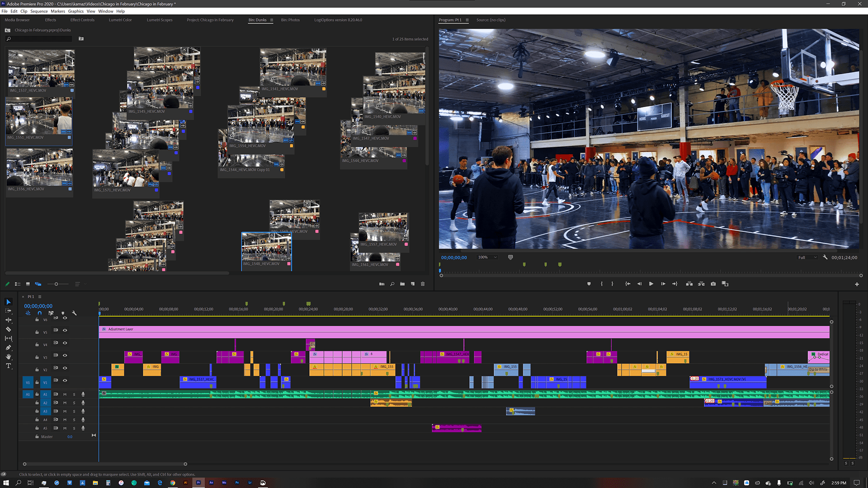Mute the A2 audio track
The width and height of the screenshot is (868, 488).
tap(65, 403)
